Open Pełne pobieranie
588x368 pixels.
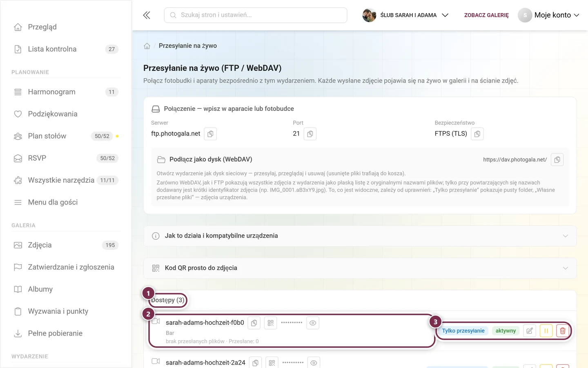click(66, 334)
